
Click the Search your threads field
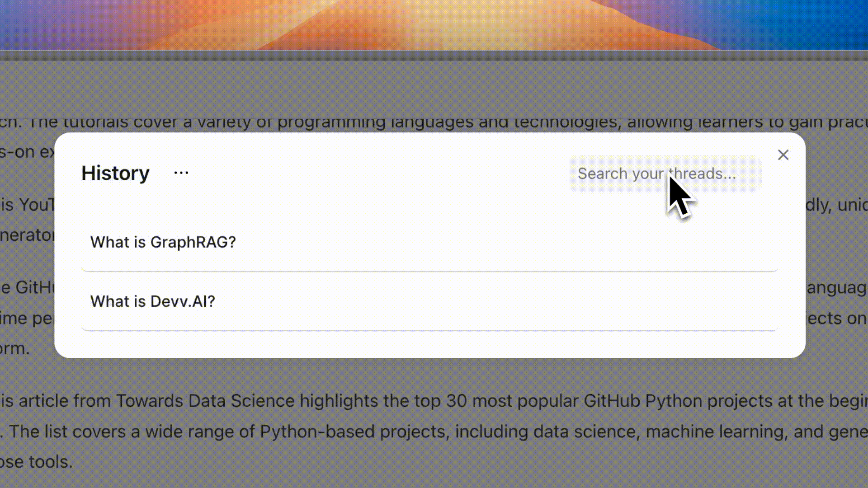[664, 174]
